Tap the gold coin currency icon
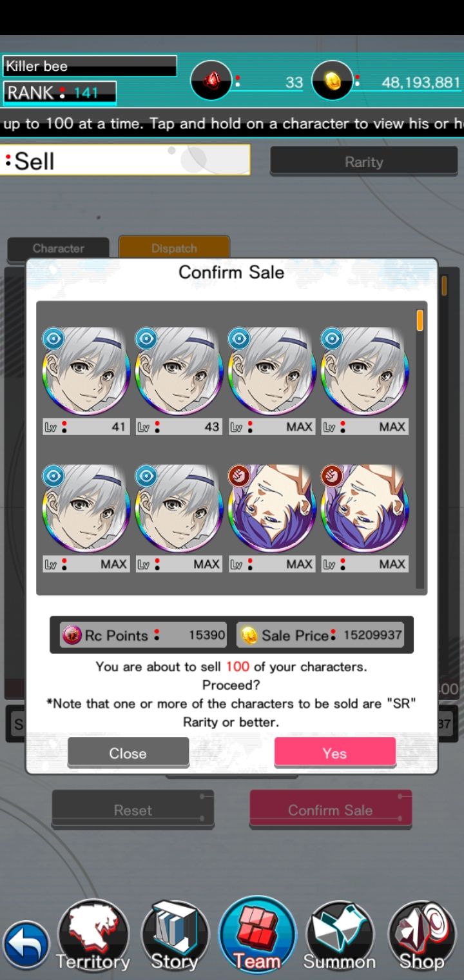 (x=332, y=81)
